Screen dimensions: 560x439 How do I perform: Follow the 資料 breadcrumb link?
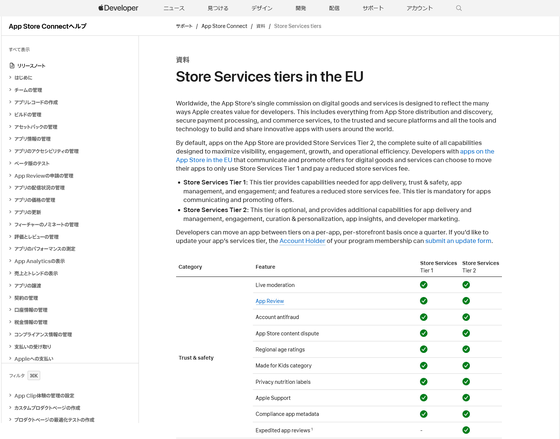coord(261,26)
